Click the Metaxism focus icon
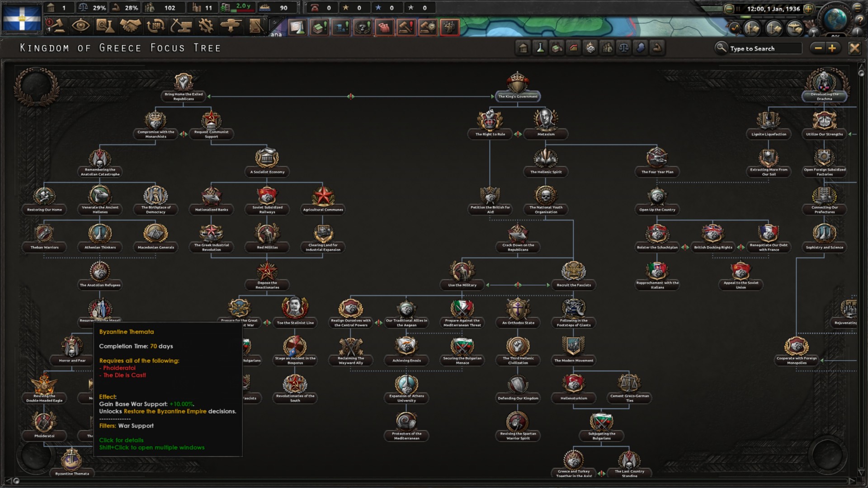868x488 pixels. [546, 120]
